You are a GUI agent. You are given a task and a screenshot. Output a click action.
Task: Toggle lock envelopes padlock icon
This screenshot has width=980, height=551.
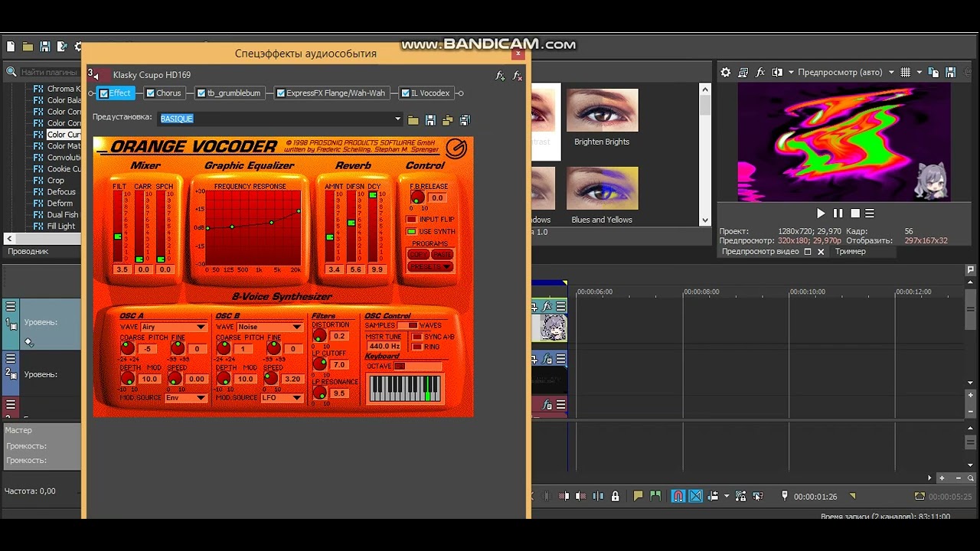(616, 496)
